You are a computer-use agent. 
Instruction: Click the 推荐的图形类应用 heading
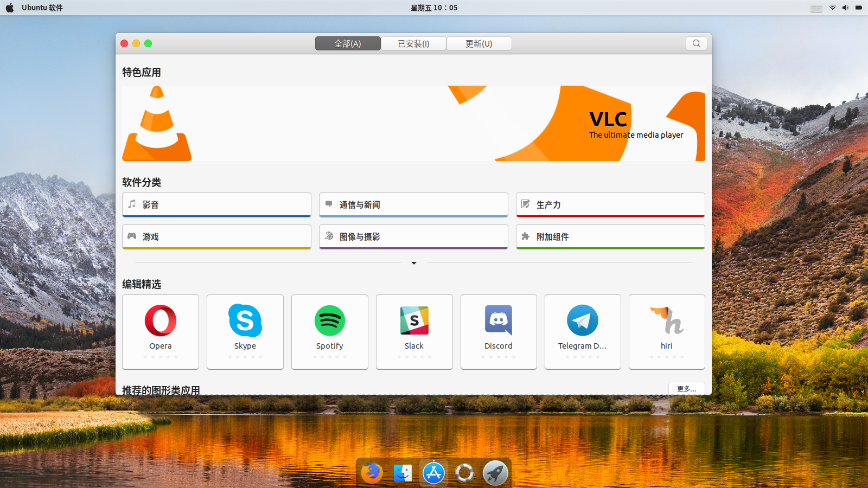[161, 390]
